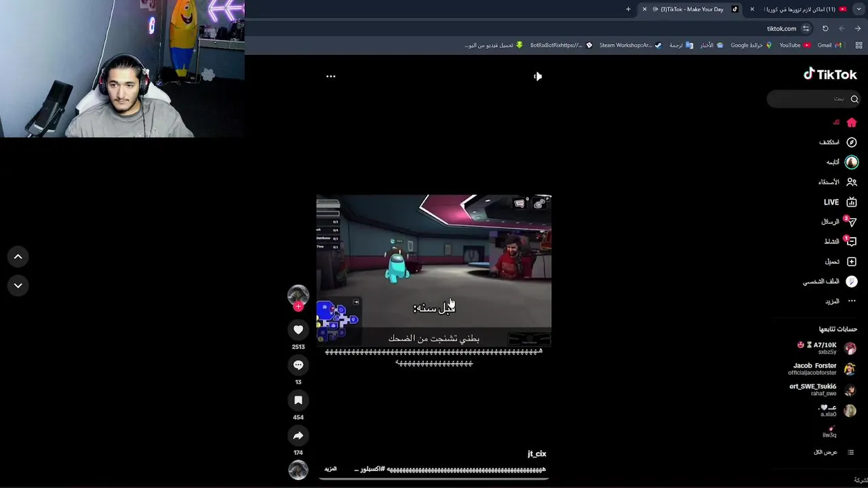Click the search magnifier icon
The width and height of the screenshot is (868, 488).
854,99
